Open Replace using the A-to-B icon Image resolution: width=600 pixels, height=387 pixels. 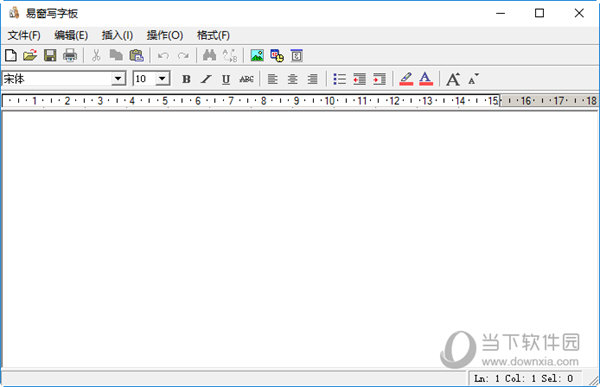(230, 56)
